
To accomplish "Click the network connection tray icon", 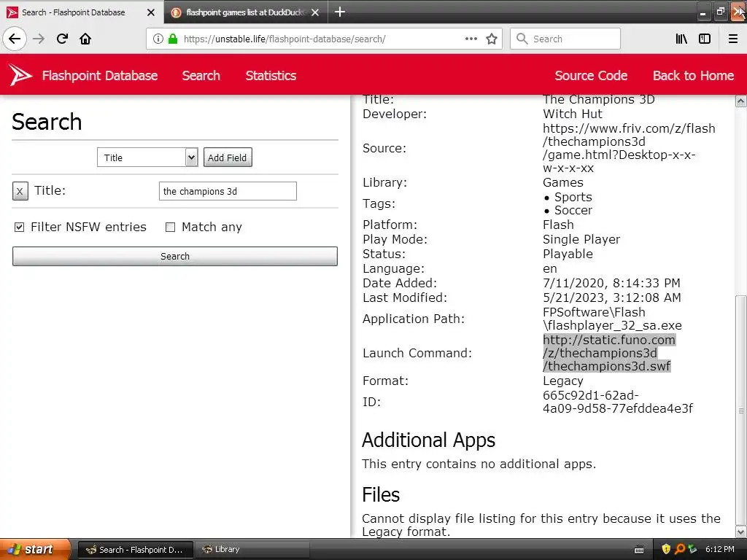I will [692, 549].
